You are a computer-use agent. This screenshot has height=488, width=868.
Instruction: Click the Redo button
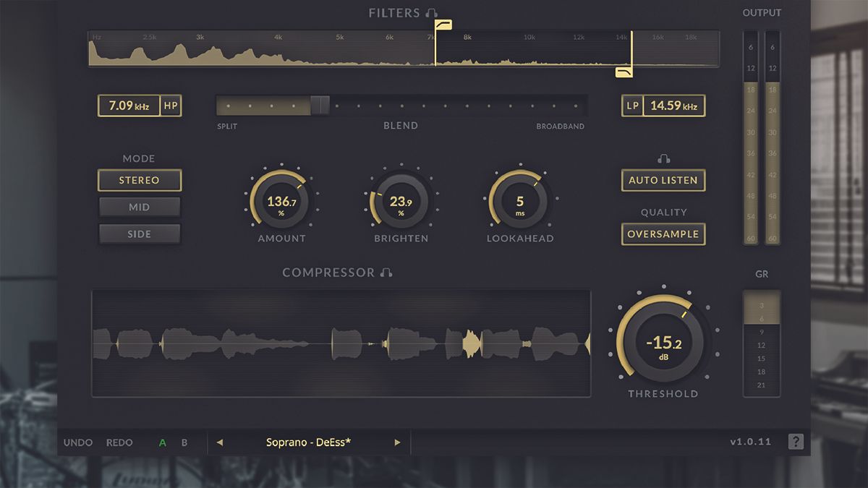119,442
